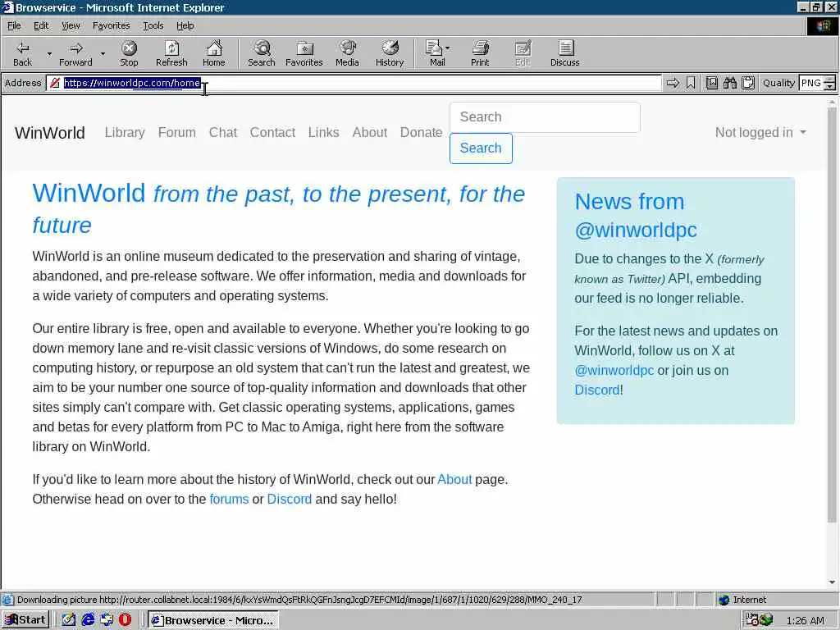Screen dimensions: 840x630
Task: Click the scrollbar down arrow
Action: (x=832, y=582)
